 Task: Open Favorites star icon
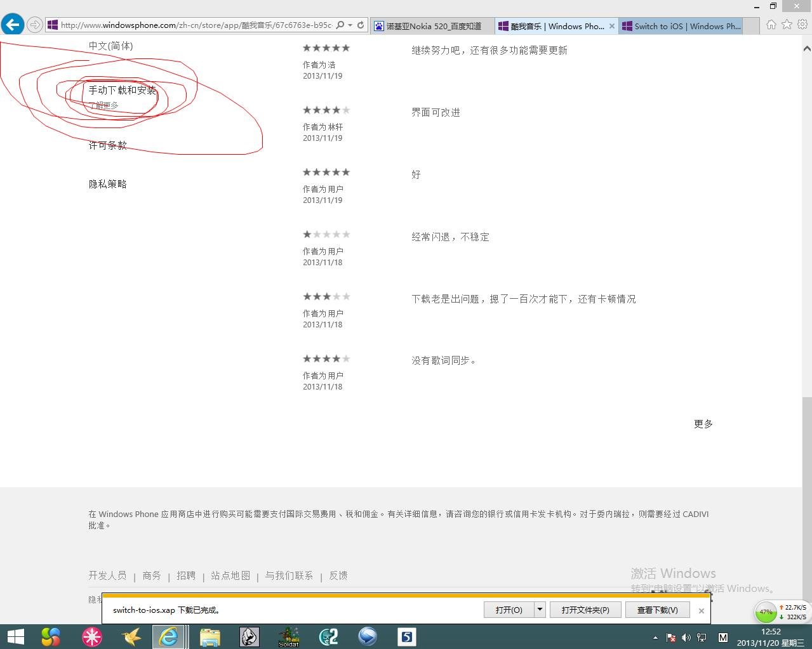[x=787, y=25]
